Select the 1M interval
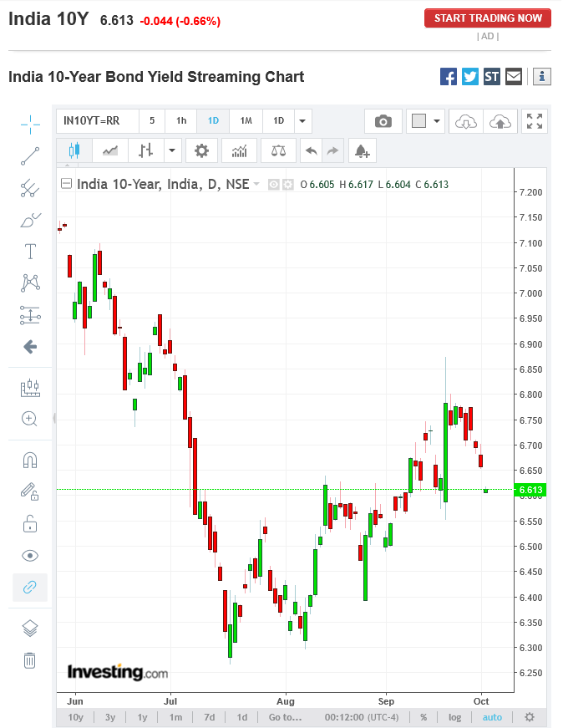This screenshot has width=563, height=728. [x=246, y=121]
